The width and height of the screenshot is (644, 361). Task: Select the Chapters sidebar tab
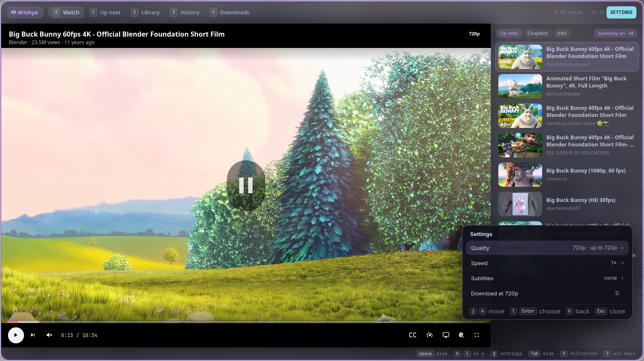tap(538, 33)
